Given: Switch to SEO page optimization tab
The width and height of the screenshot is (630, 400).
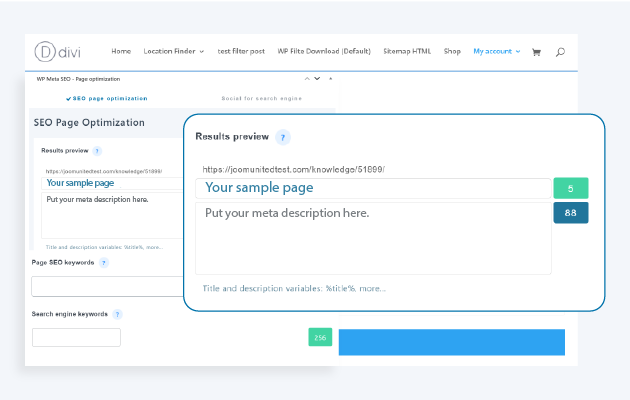Looking at the screenshot, I should pyautogui.click(x=107, y=99).
